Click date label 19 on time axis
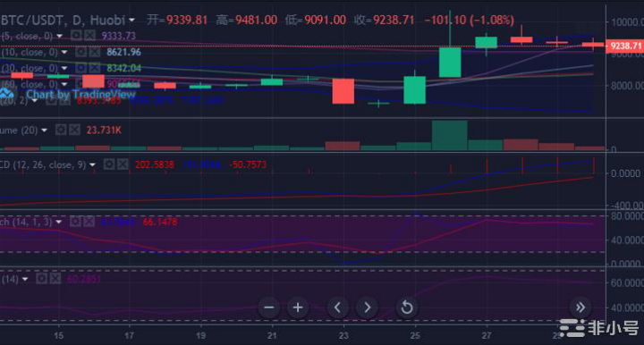The height and width of the screenshot is (345, 644). (x=200, y=335)
